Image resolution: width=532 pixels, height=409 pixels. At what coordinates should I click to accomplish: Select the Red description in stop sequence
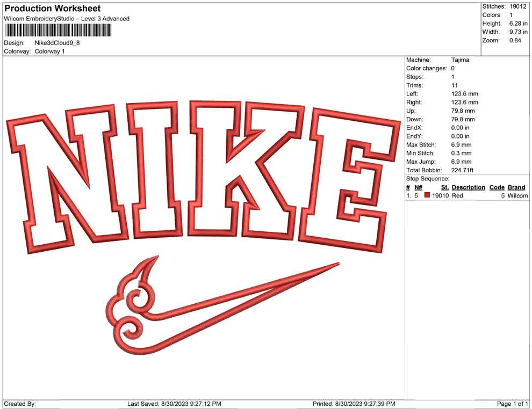tap(457, 195)
